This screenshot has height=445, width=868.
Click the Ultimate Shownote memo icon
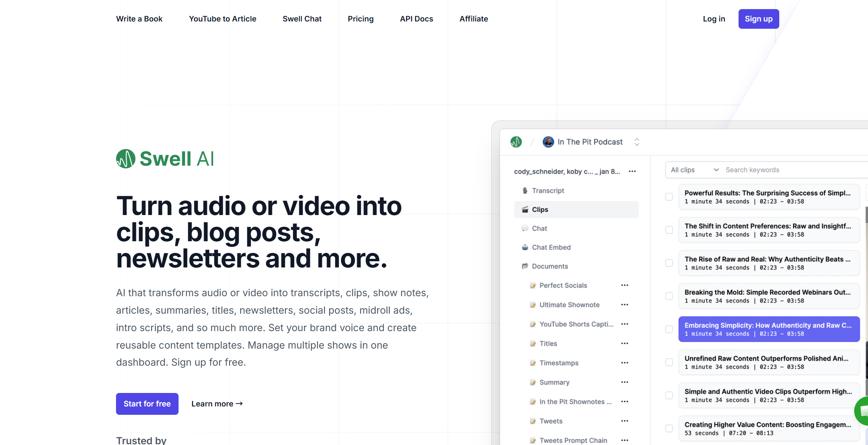point(533,305)
